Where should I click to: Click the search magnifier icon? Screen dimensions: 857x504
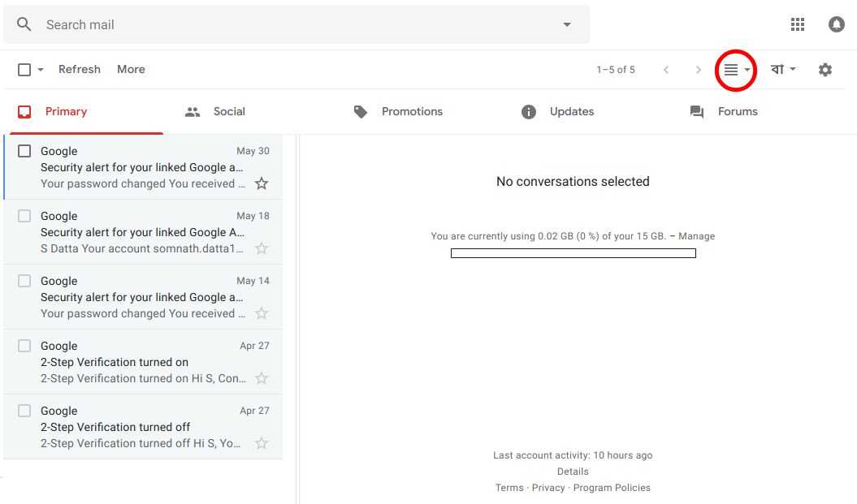coord(24,24)
